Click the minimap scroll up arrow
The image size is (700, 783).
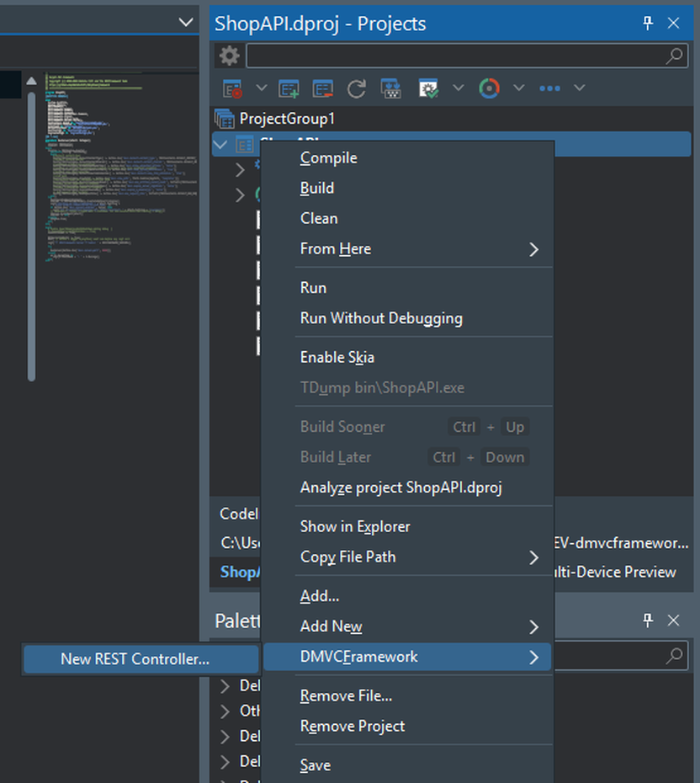coord(31,81)
